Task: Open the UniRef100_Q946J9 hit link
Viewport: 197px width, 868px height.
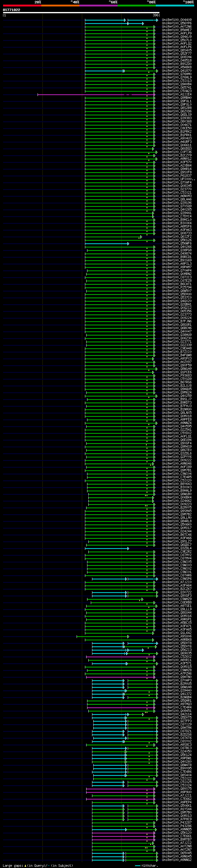Action: tap(177, 37)
